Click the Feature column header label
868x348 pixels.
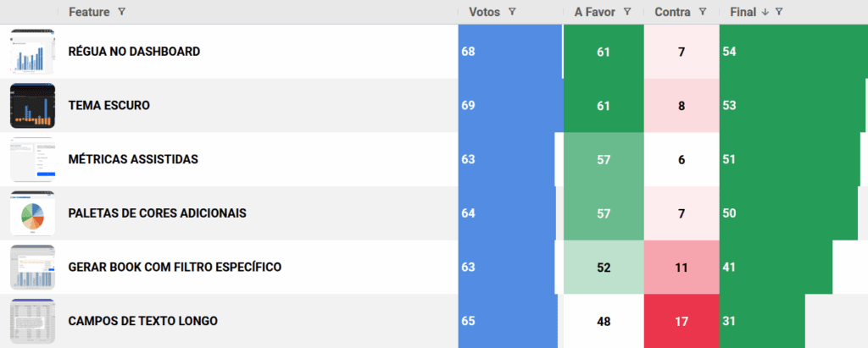coord(88,12)
